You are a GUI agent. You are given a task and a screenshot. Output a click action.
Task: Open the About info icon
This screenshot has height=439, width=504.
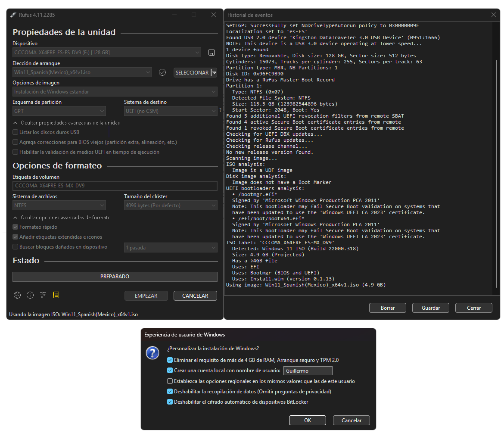point(30,295)
